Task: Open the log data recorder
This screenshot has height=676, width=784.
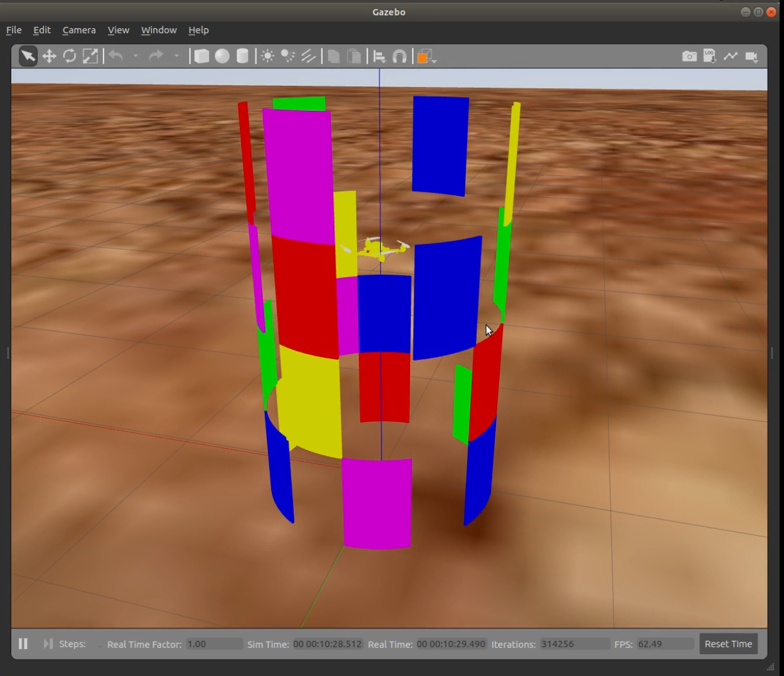Action: [x=710, y=56]
